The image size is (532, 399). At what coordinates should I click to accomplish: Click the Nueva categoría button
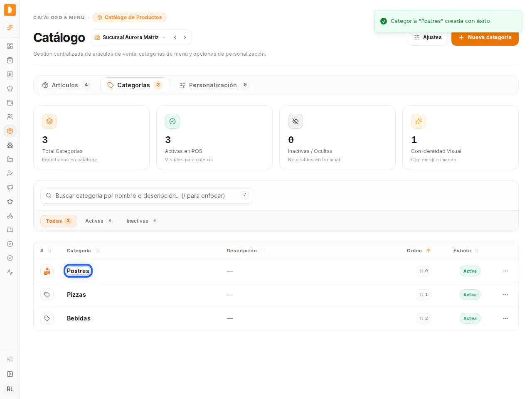click(485, 37)
